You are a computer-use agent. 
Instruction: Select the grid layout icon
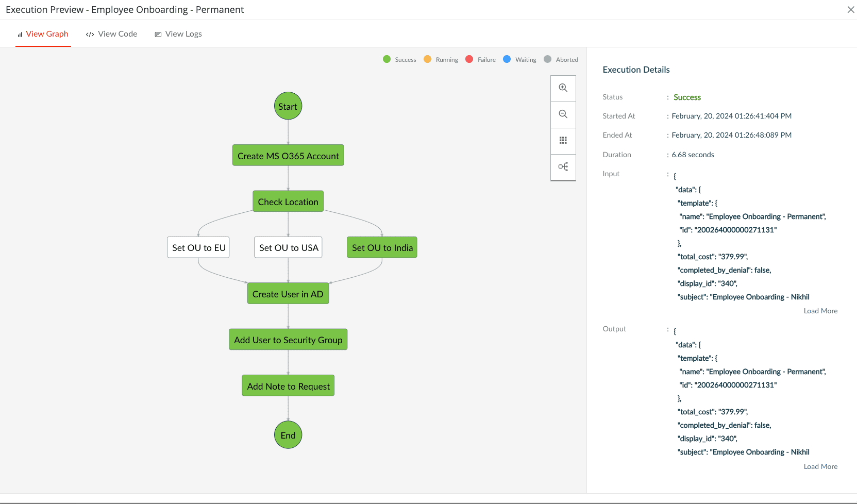[563, 141]
